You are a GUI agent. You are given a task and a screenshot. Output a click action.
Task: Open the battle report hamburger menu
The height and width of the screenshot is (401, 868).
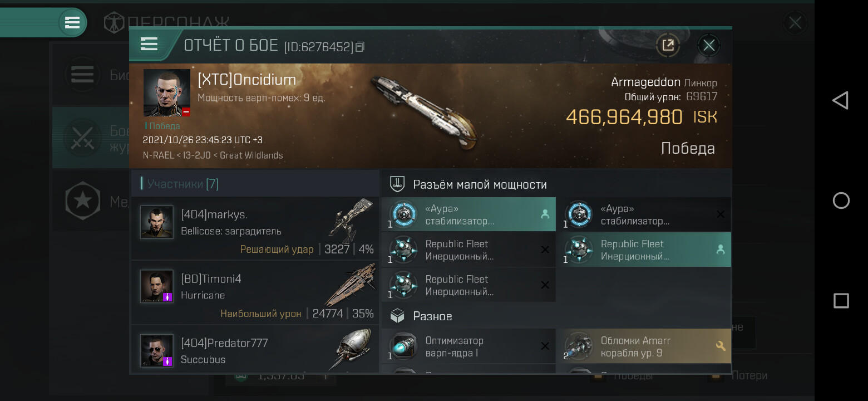point(149,44)
